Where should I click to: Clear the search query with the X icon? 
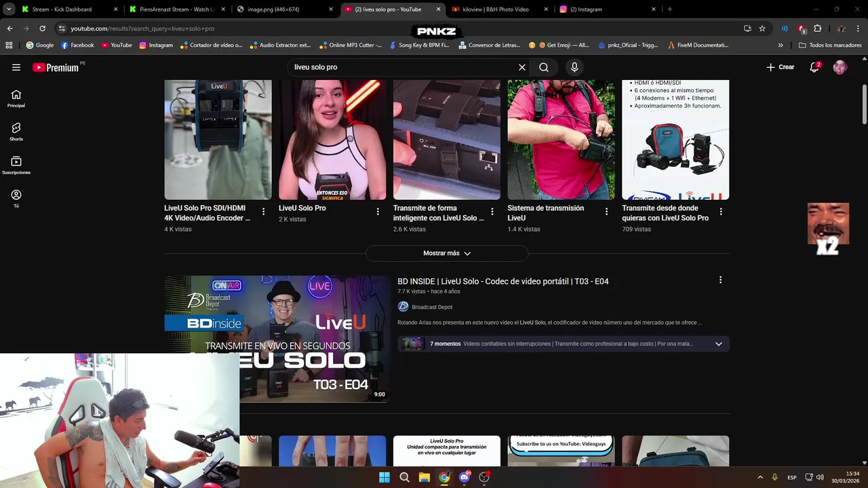522,67
